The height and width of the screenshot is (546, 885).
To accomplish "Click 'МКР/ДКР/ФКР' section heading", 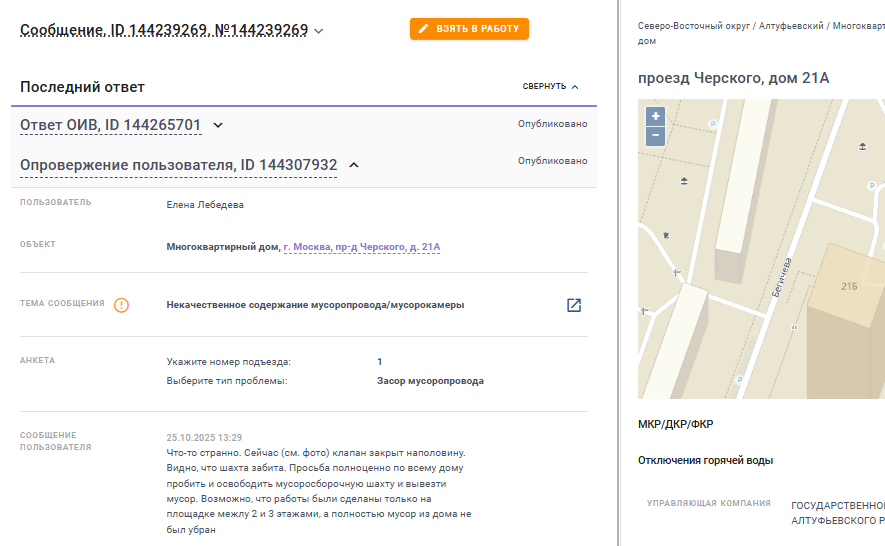I will [676, 424].
